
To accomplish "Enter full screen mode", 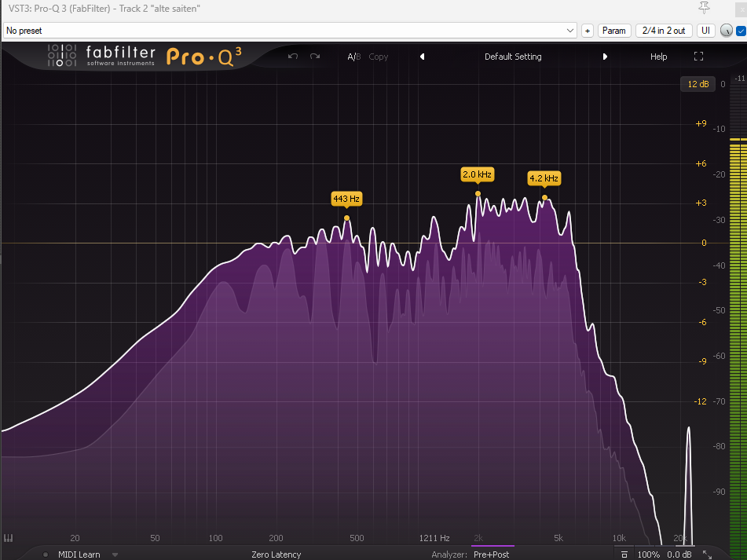I will [x=698, y=57].
